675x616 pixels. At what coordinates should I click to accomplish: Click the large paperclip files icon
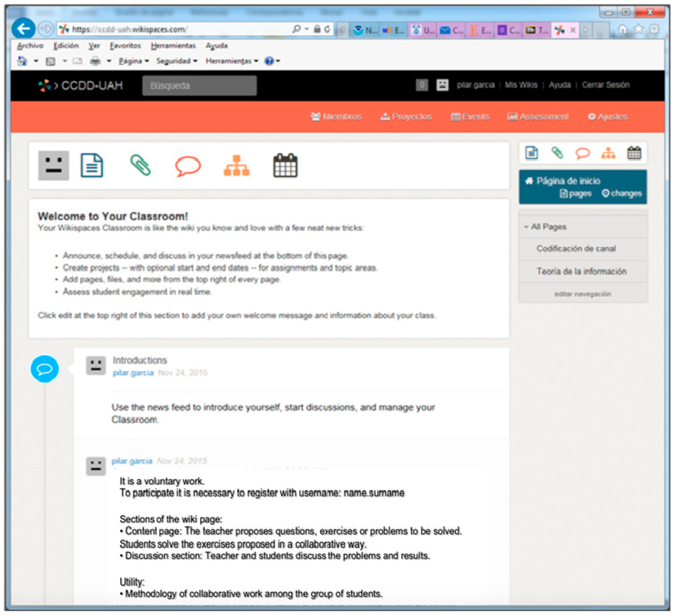[140, 165]
